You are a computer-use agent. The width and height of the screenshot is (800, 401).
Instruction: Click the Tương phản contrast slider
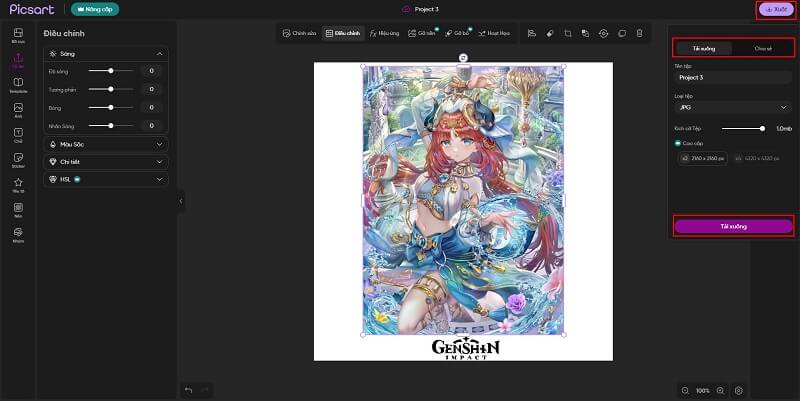pos(111,89)
